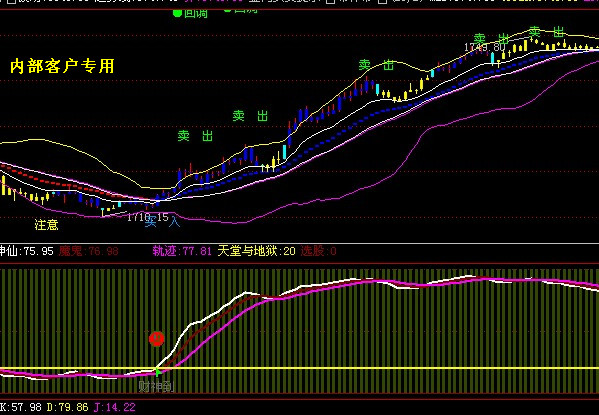
Task: Click the blue 买入 buy signal label
Action: pyautogui.click(x=163, y=221)
